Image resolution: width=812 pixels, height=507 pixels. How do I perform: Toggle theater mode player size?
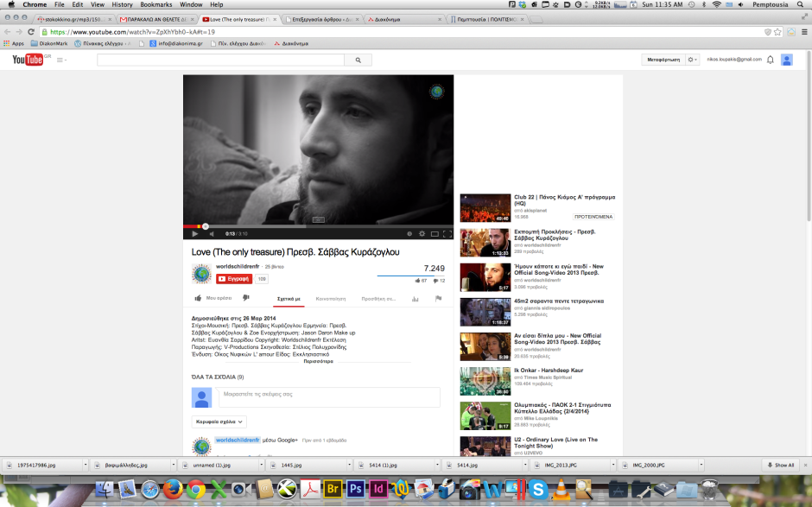[x=435, y=233]
